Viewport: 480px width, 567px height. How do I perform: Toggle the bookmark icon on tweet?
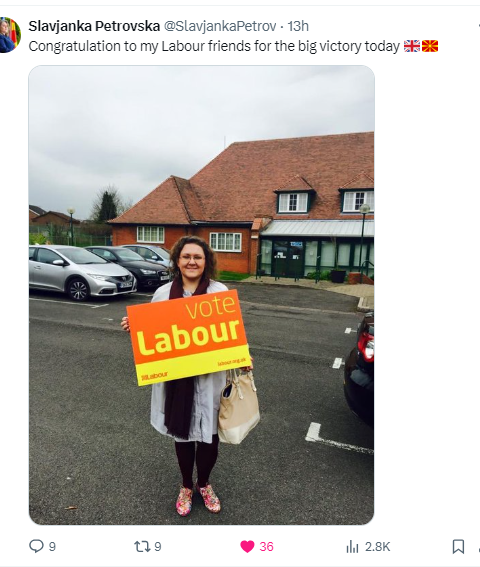458,546
